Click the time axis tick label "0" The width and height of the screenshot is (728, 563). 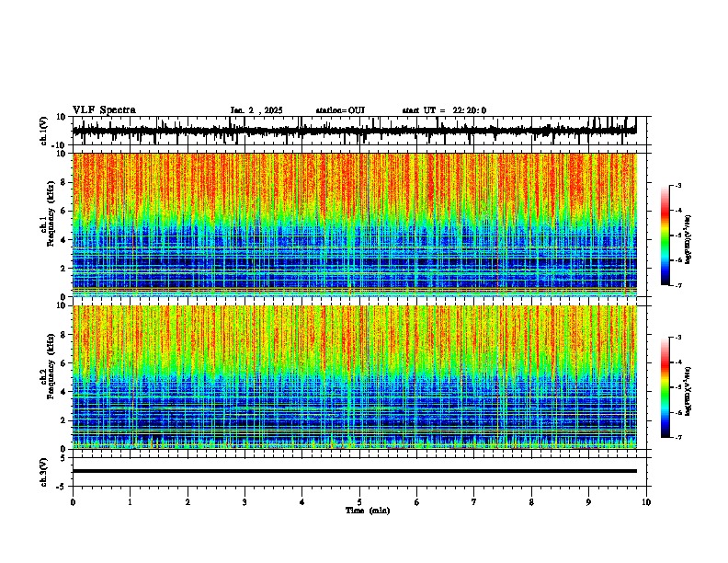[x=73, y=502]
